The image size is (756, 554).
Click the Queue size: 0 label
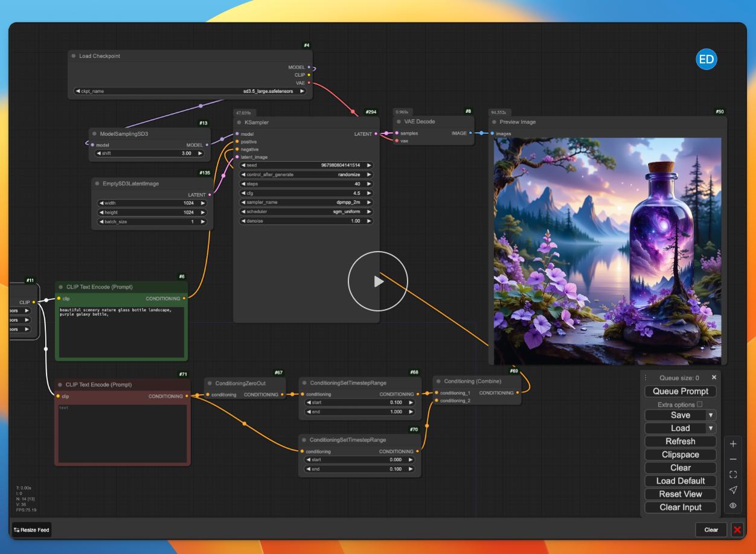tap(679, 378)
